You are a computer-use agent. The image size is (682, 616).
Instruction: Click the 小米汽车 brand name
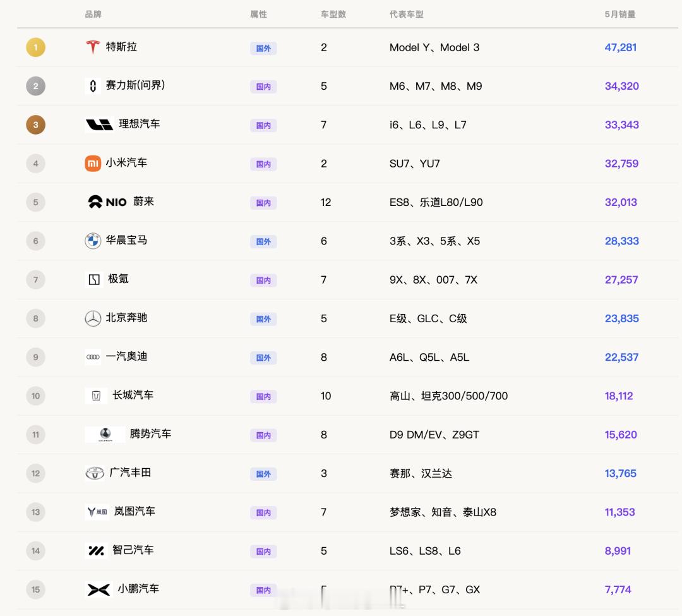[126, 163]
